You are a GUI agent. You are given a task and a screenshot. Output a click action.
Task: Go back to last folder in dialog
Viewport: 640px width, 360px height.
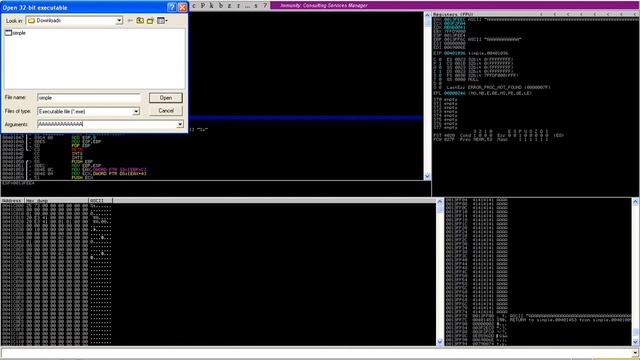pyautogui.click(x=130, y=20)
